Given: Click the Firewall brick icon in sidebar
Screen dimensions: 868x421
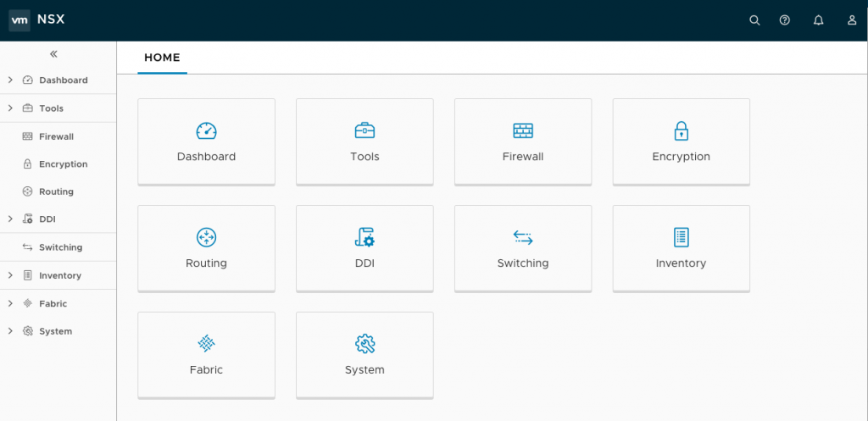Looking at the screenshot, I should point(28,136).
